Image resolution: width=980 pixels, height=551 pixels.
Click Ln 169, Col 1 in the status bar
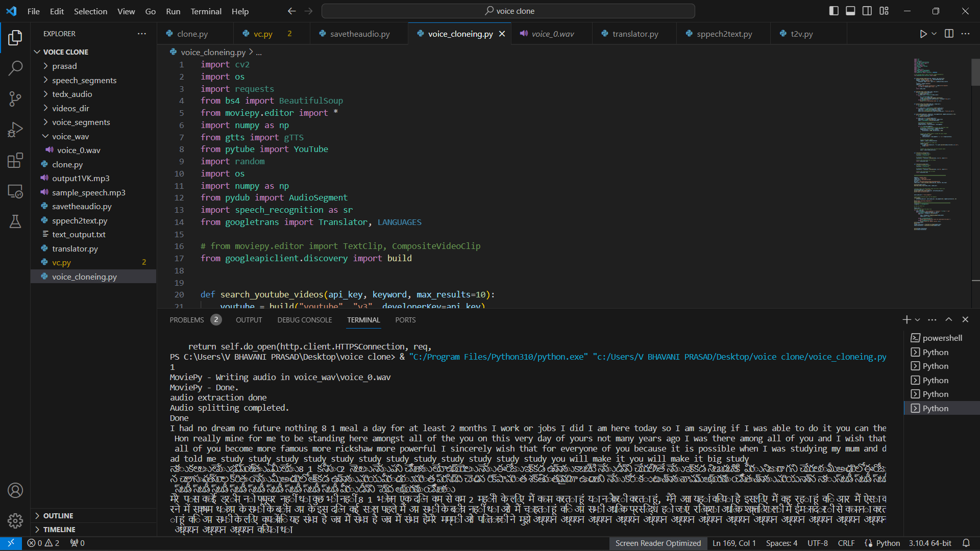click(x=733, y=543)
